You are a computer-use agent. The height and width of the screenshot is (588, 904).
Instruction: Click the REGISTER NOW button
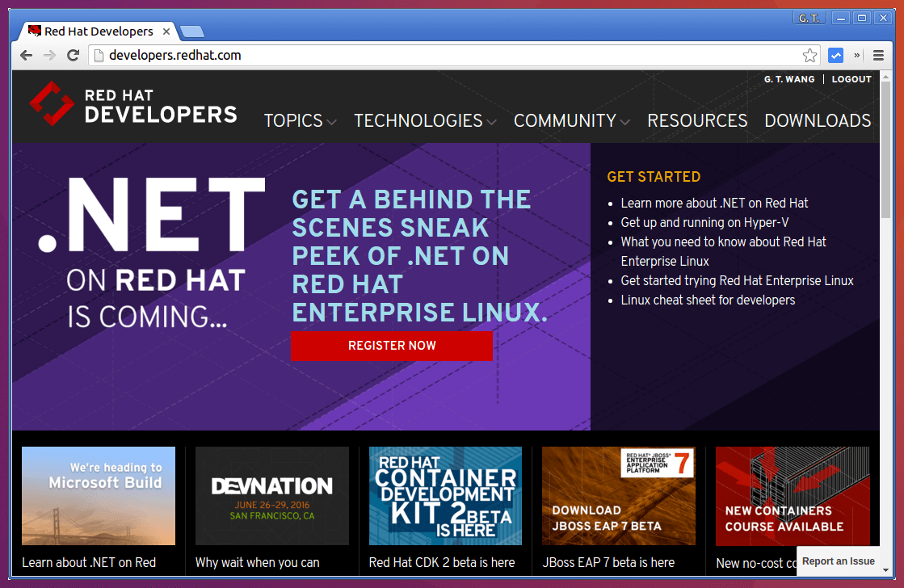[x=392, y=345]
